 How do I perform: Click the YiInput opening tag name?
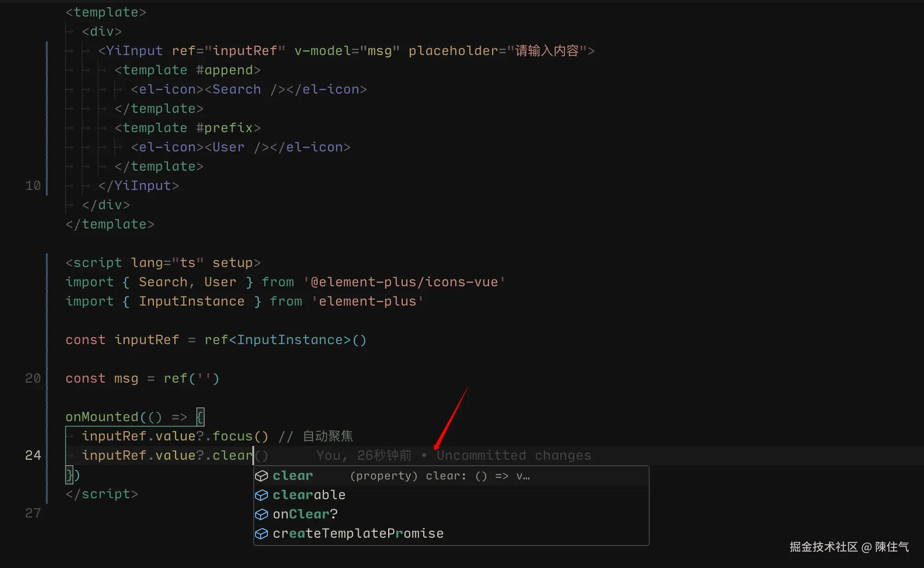pyautogui.click(x=134, y=50)
